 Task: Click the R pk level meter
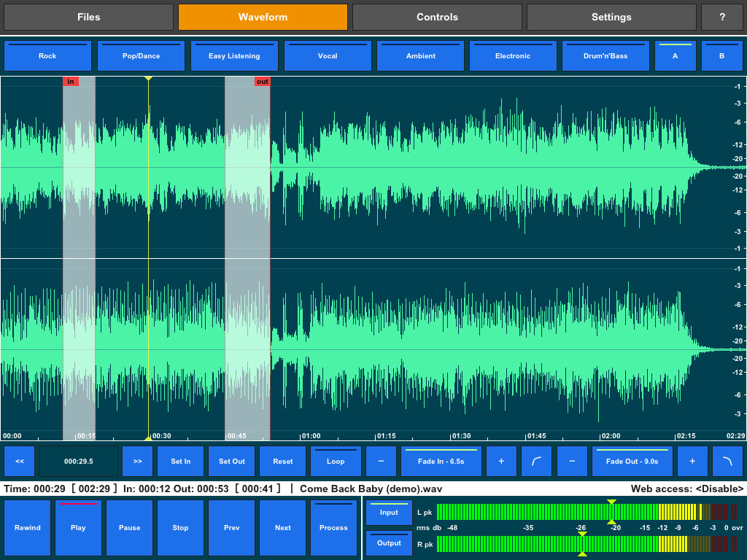tap(587, 544)
